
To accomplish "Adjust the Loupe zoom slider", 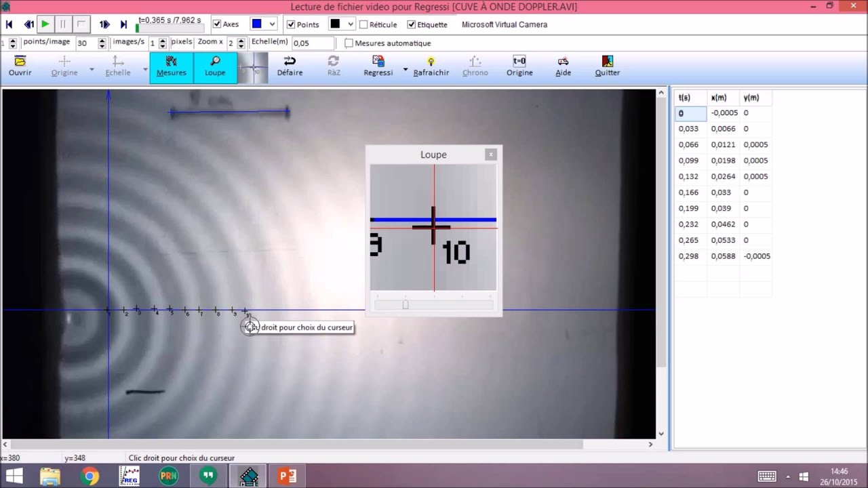I will [x=406, y=305].
